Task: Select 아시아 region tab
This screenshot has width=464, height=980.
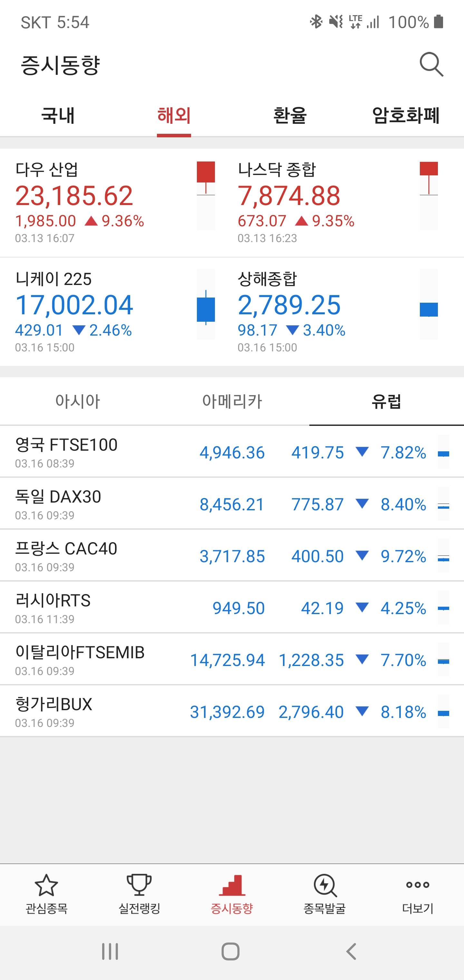Action: 78,401
